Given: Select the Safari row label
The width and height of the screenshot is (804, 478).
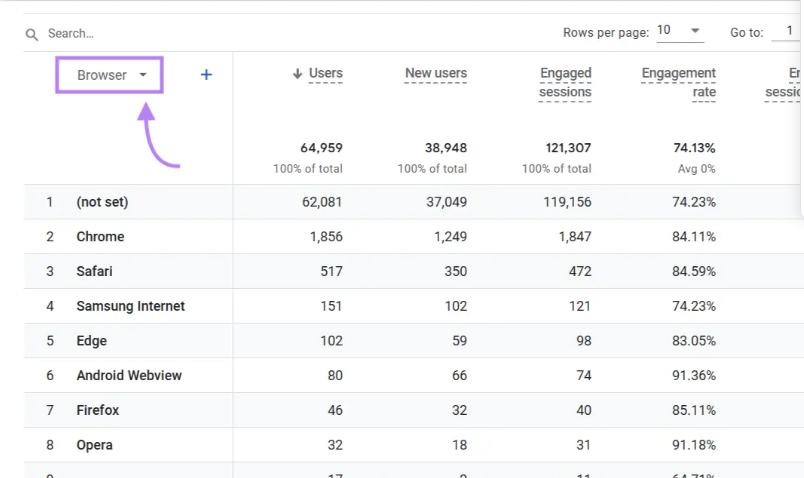Looking at the screenshot, I should coord(94,271).
